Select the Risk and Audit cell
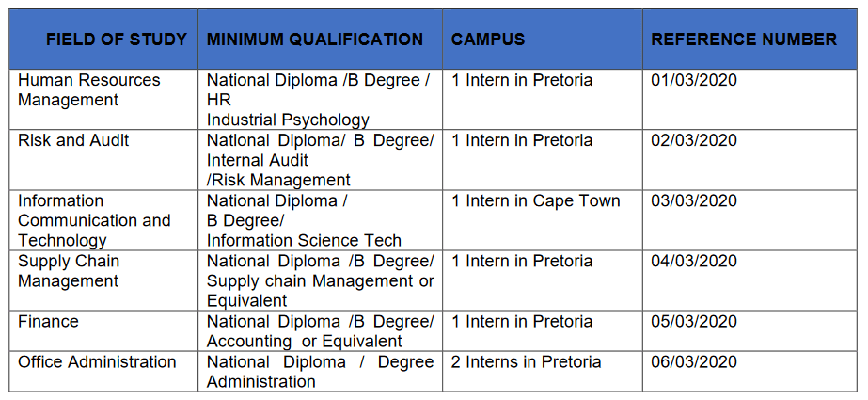 click(73, 140)
